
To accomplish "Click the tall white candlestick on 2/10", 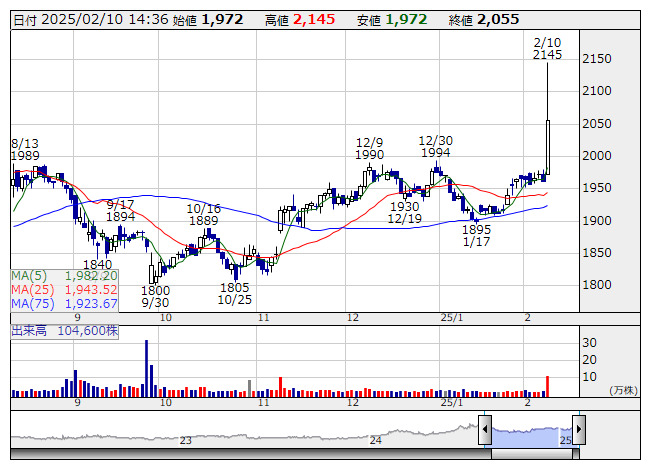I will 548,147.
